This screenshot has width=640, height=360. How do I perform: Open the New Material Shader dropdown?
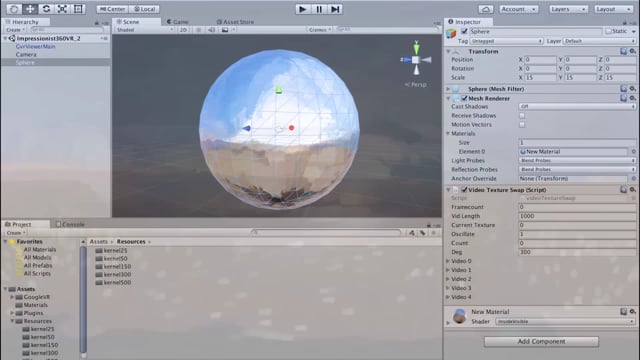[565, 322]
